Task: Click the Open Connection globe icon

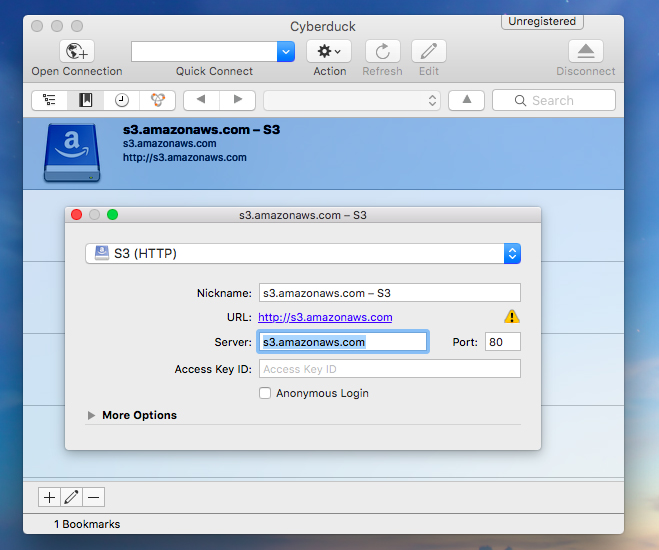Action: click(76, 52)
